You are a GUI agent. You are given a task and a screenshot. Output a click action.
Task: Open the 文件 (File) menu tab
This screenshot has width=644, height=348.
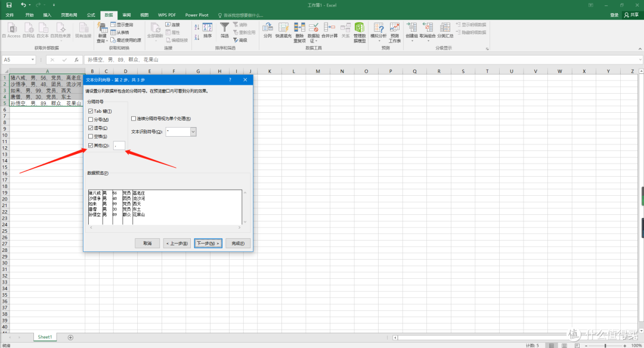(x=10, y=15)
